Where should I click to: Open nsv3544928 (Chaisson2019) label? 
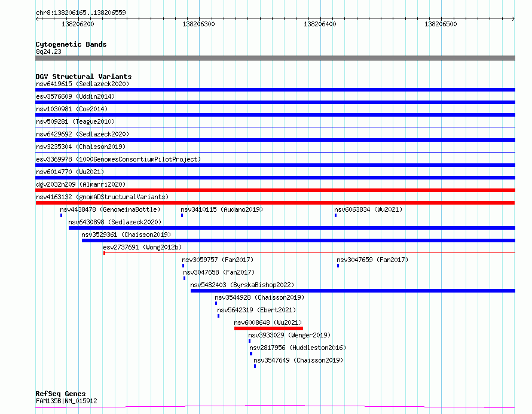click(x=259, y=297)
